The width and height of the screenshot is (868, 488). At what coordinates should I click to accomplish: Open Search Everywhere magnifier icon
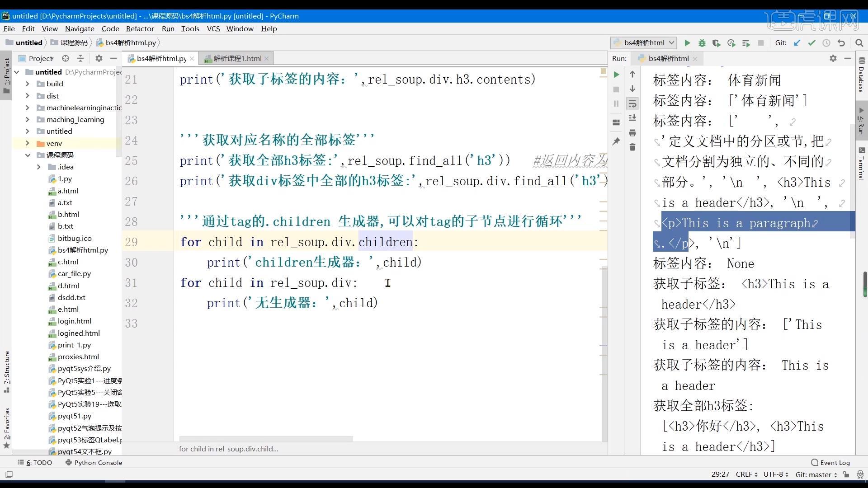point(859,43)
